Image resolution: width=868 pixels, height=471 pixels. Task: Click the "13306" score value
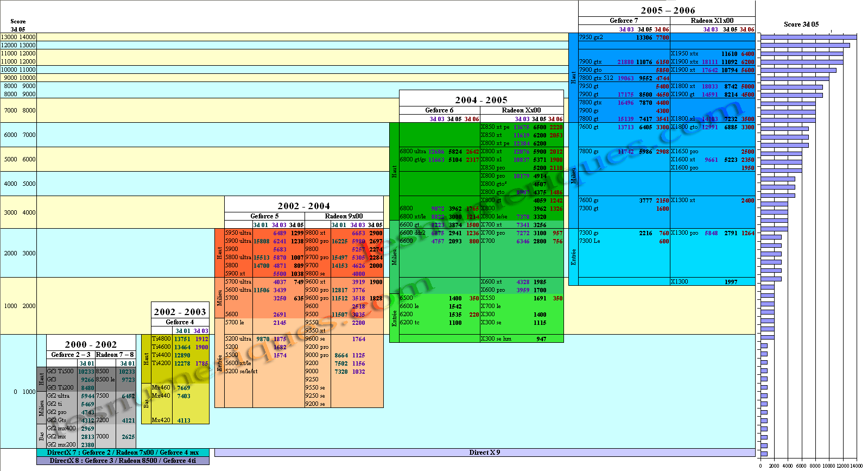644,38
